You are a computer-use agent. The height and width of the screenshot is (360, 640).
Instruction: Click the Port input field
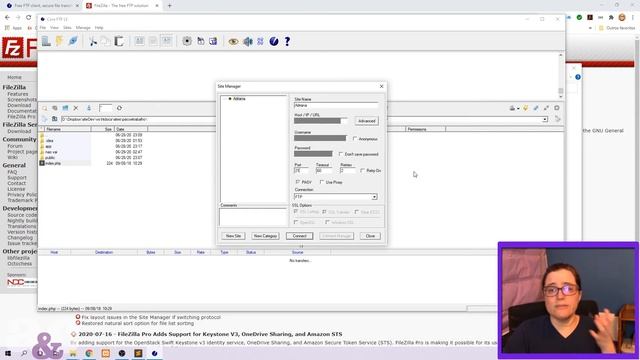point(302,171)
